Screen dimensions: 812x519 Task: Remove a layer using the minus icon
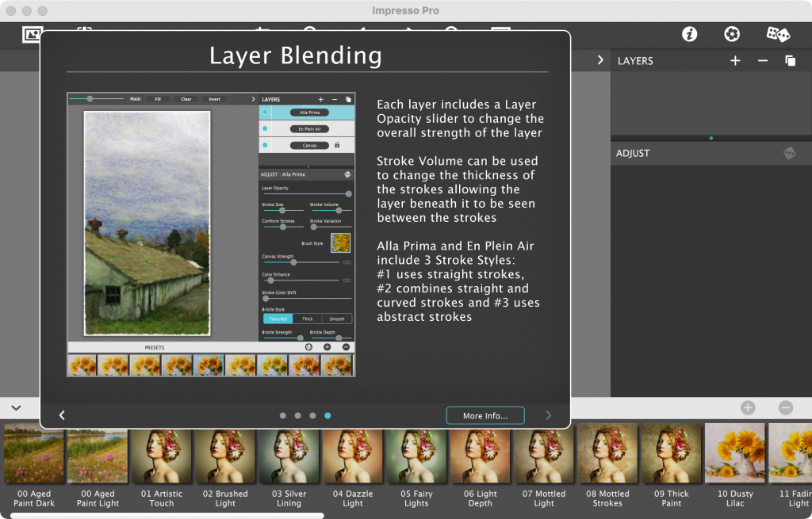pyautogui.click(x=762, y=60)
